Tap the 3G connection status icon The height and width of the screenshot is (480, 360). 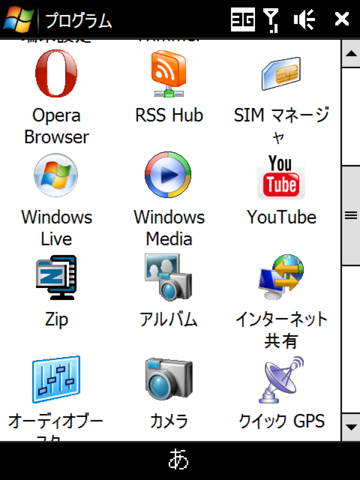click(243, 20)
